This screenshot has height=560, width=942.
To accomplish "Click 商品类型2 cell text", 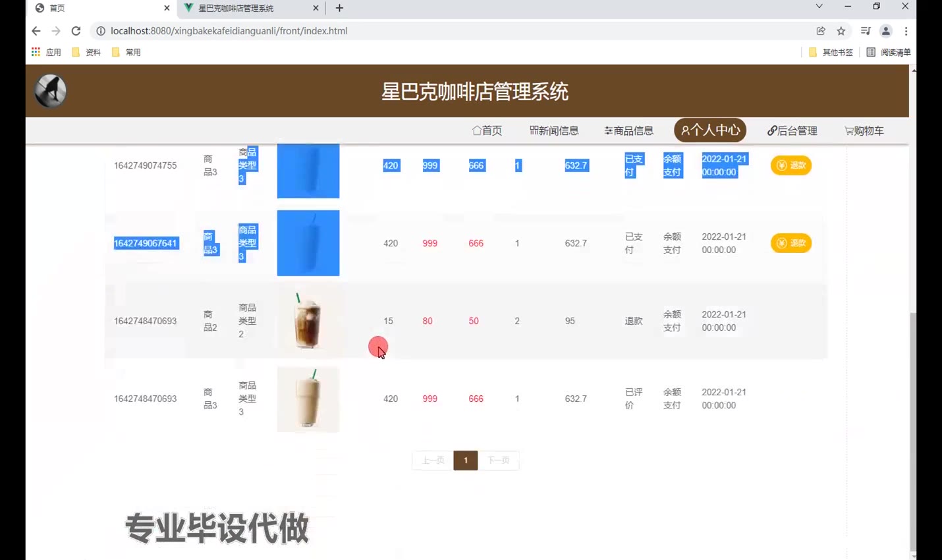I will tap(247, 321).
